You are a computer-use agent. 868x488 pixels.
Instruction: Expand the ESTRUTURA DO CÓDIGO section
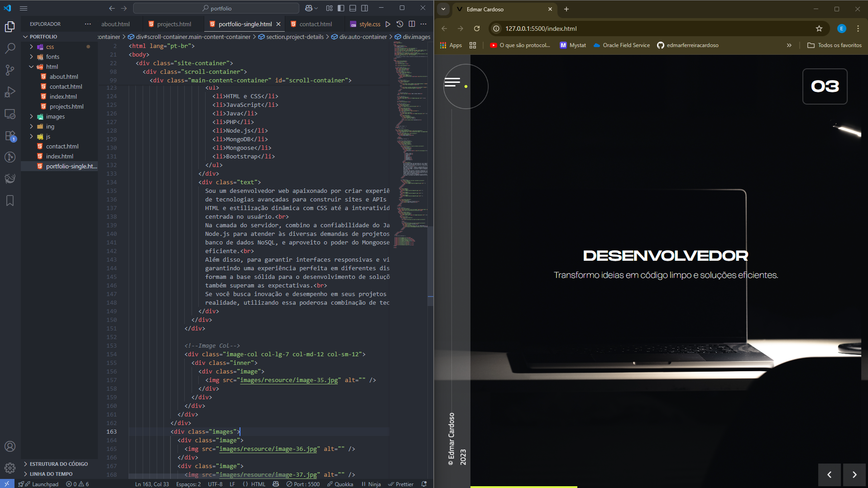pos(58,464)
